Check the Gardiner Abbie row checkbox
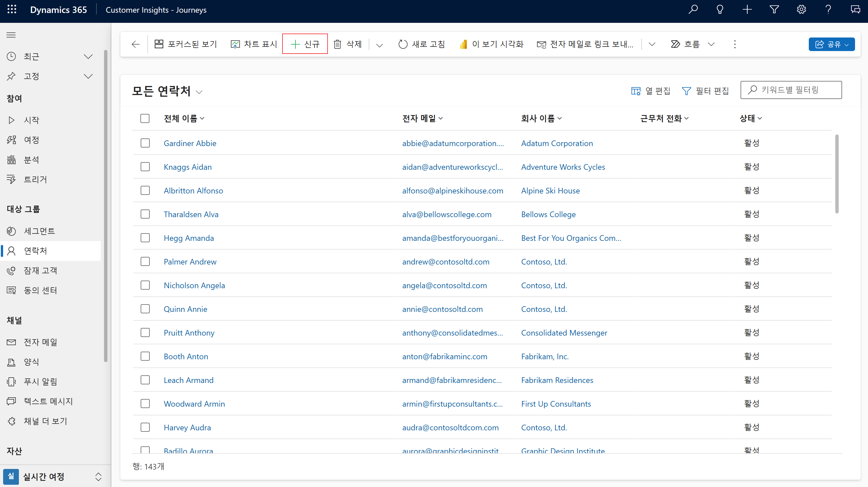Image resolution: width=868 pixels, height=487 pixels. [x=145, y=143]
